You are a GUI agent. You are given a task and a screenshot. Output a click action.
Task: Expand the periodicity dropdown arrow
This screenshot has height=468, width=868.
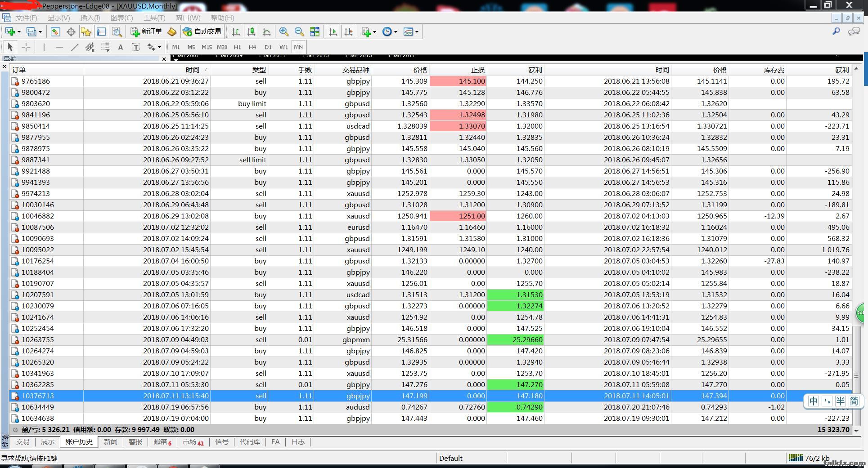pyautogui.click(x=396, y=32)
